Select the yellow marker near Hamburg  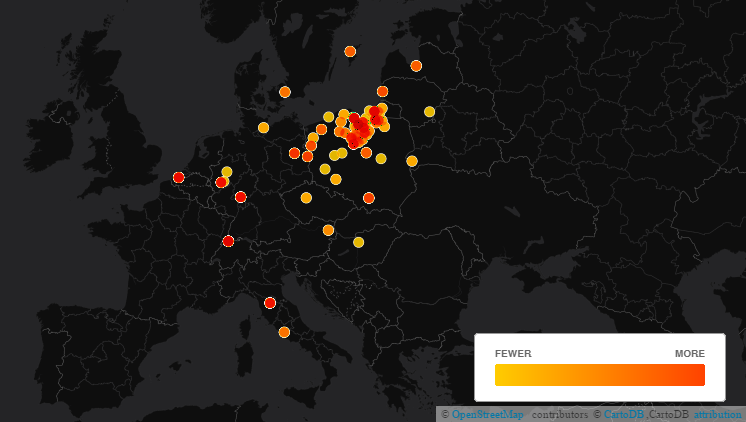click(x=263, y=128)
